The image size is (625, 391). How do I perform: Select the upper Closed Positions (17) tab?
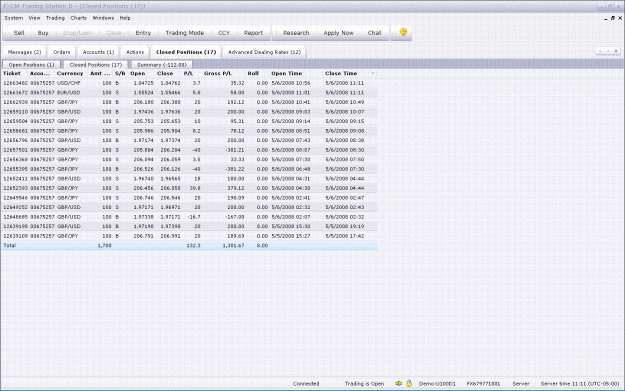pyautogui.click(x=186, y=52)
